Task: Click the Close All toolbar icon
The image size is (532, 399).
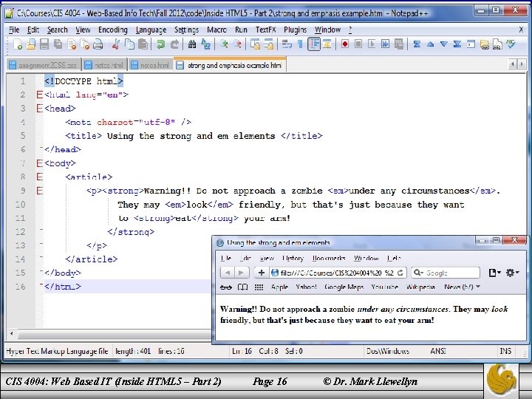Action: pyautogui.click(x=85, y=44)
